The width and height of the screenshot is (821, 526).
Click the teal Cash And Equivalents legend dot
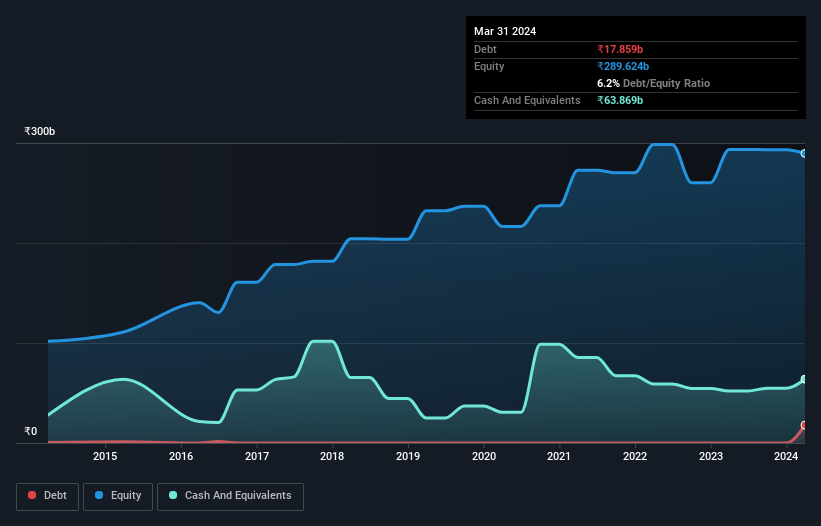[173, 495]
